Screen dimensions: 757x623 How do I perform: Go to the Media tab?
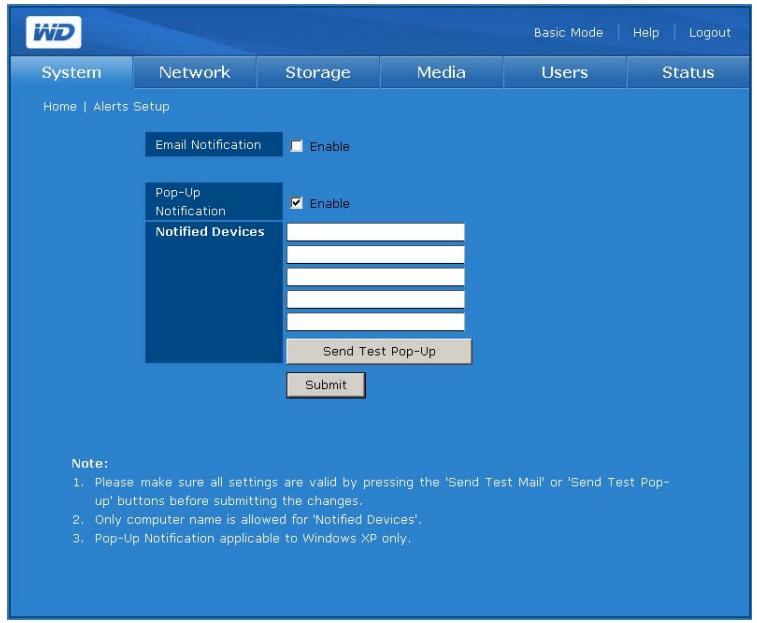tap(441, 72)
